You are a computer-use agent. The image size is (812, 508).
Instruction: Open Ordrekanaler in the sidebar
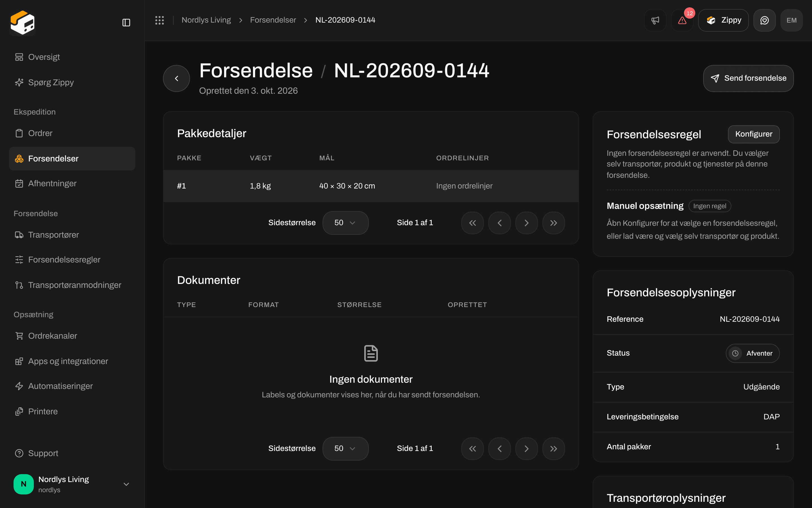point(72,336)
